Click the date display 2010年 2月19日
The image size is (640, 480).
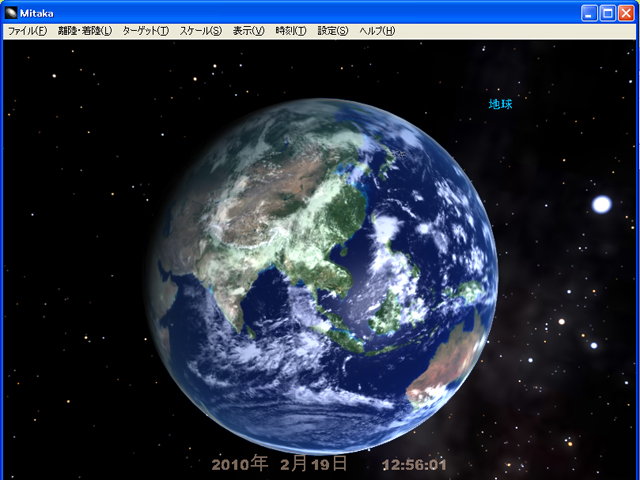(x=280, y=464)
